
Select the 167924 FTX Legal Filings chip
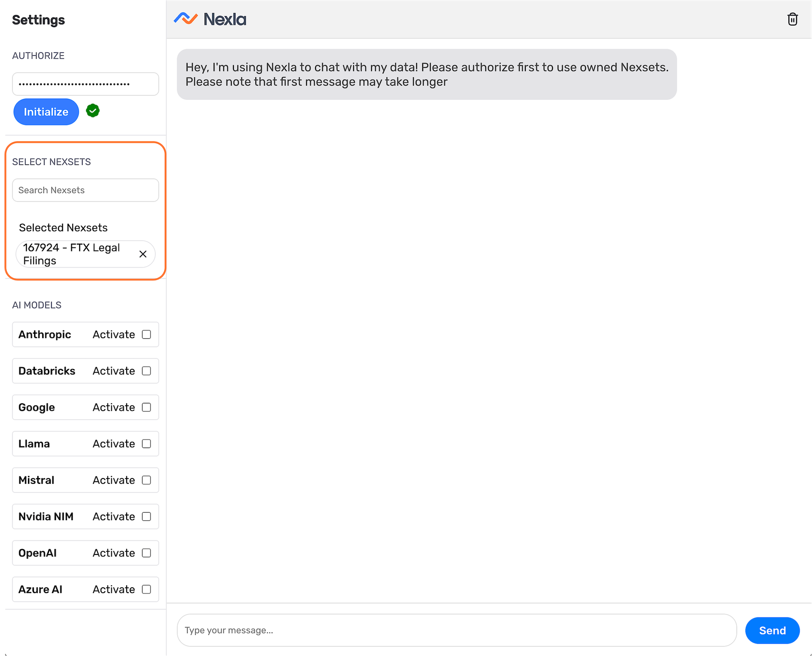[71, 254]
